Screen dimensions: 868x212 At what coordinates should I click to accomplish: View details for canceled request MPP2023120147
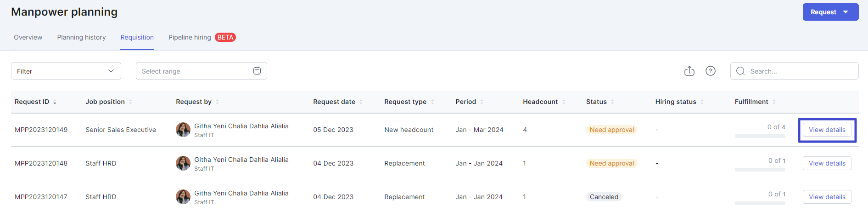point(827,197)
